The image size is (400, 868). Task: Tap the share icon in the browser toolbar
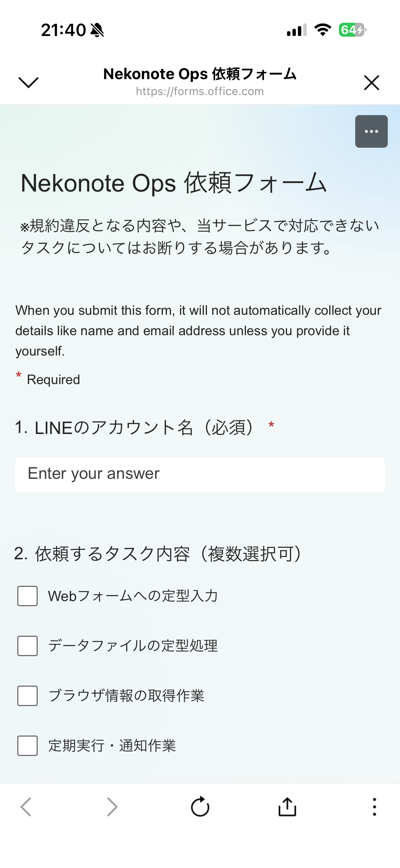click(287, 807)
